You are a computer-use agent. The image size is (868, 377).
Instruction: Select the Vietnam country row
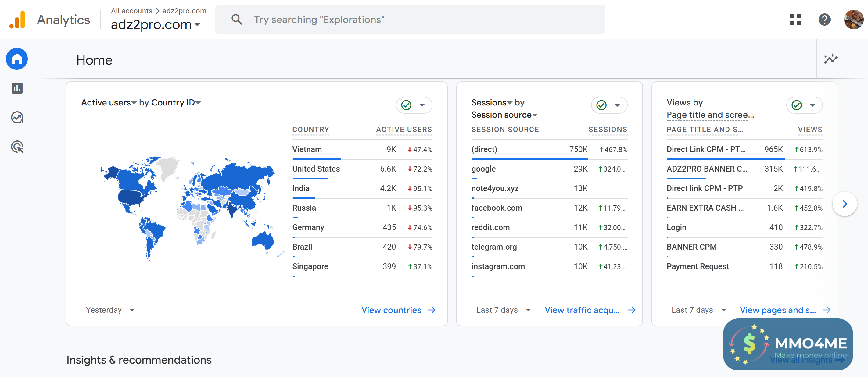click(362, 149)
